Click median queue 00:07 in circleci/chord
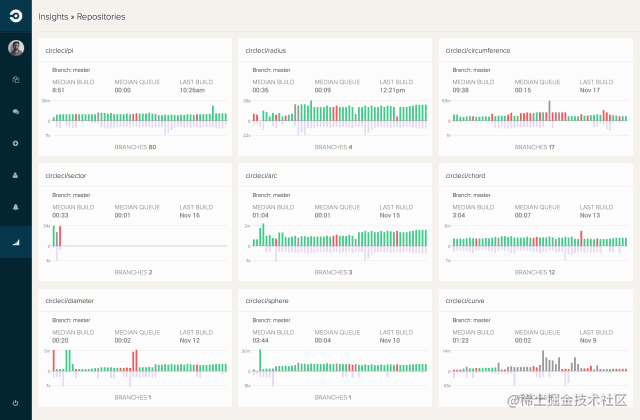 (x=522, y=215)
